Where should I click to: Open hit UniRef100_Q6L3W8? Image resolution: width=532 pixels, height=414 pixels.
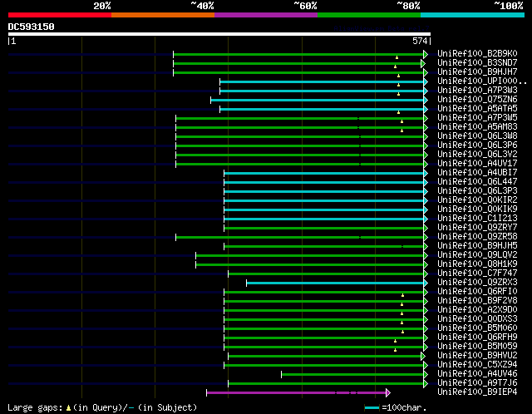477,136
